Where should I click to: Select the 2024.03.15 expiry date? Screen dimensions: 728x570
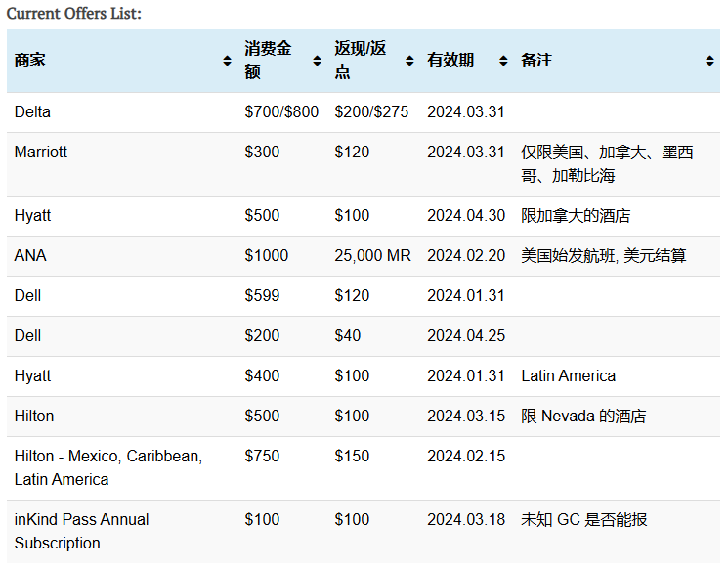click(466, 416)
